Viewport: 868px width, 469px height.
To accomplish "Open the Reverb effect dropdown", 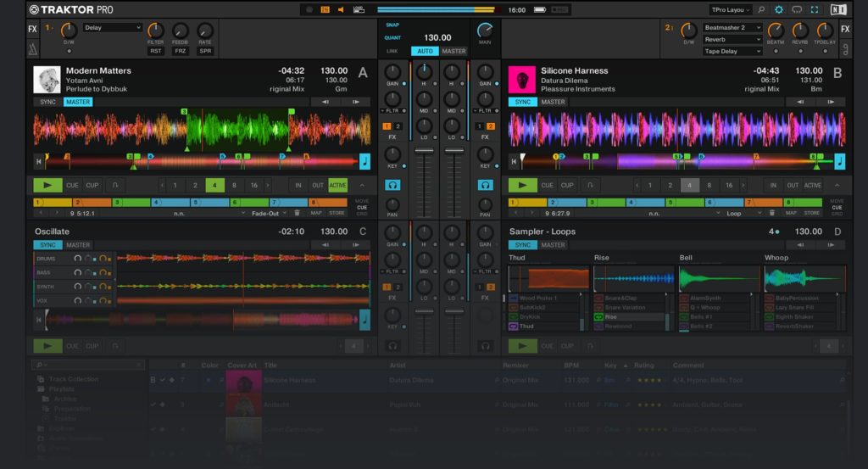I will click(732, 39).
